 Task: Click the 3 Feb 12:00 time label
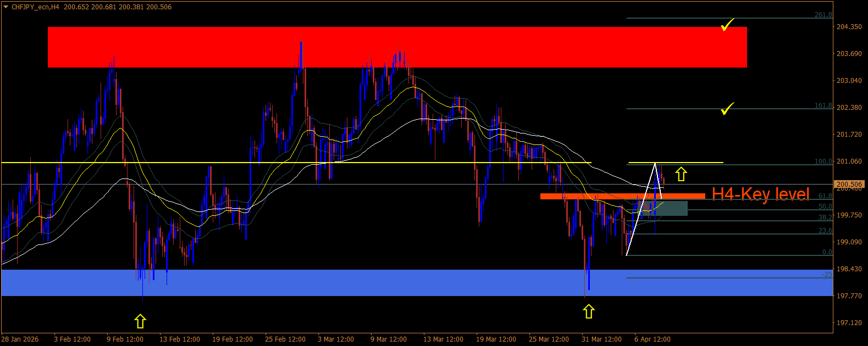[73, 339]
